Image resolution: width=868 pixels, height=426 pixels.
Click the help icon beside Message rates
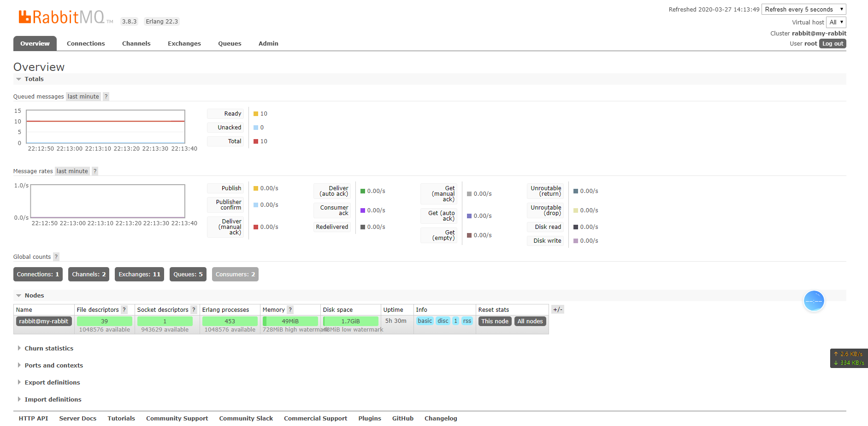click(95, 171)
